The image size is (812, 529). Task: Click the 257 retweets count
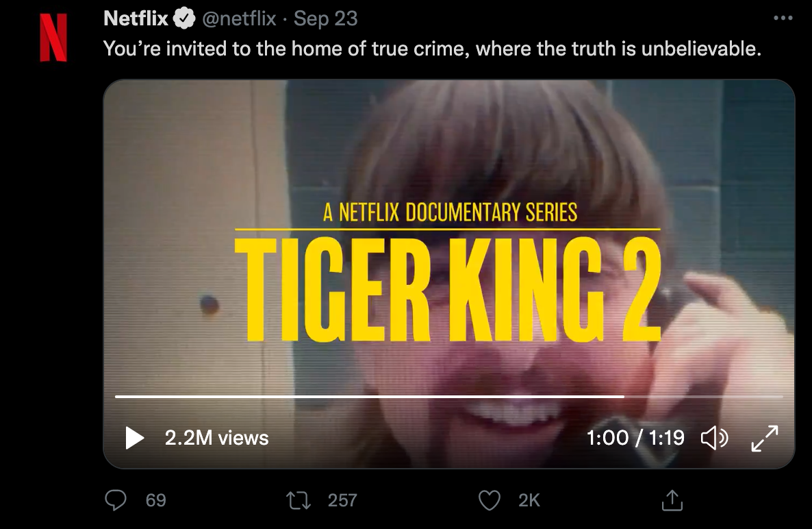(x=342, y=500)
